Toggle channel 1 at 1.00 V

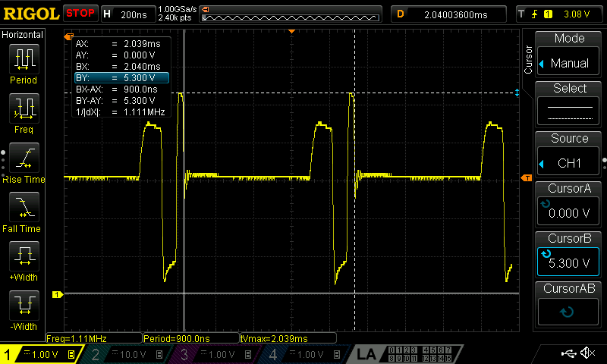click(x=39, y=354)
